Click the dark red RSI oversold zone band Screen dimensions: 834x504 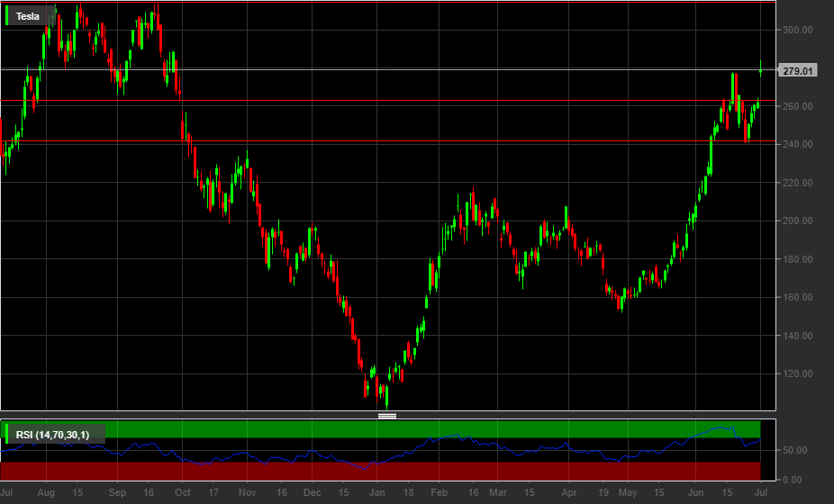coord(380,471)
